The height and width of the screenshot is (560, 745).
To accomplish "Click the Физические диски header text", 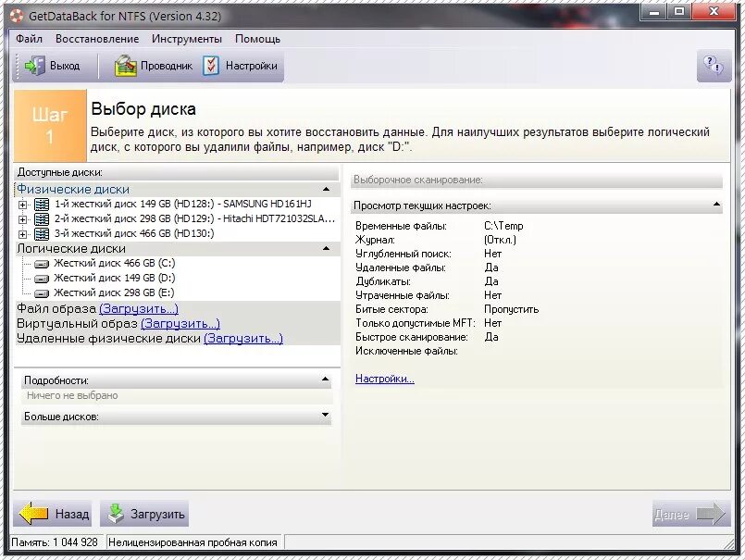I will 73,189.
